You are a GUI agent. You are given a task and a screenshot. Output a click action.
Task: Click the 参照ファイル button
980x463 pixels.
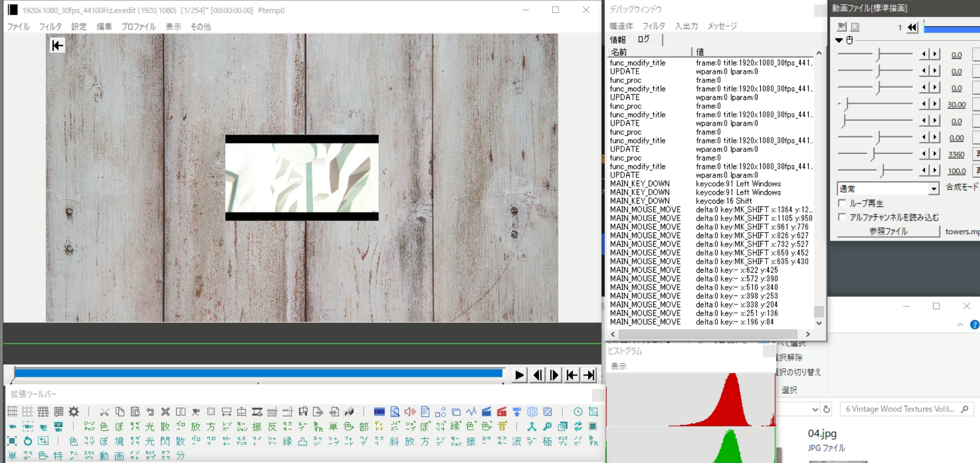click(x=888, y=231)
